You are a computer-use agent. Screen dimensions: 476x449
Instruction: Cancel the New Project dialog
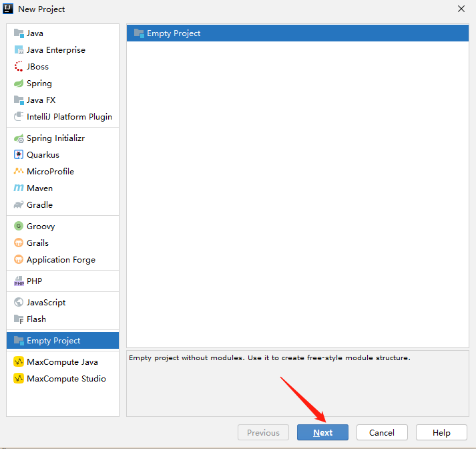coord(382,432)
